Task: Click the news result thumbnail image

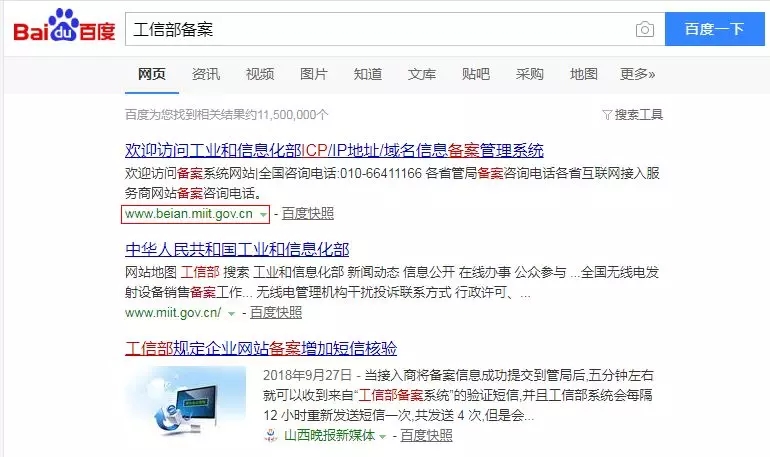Action: pos(186,403)
